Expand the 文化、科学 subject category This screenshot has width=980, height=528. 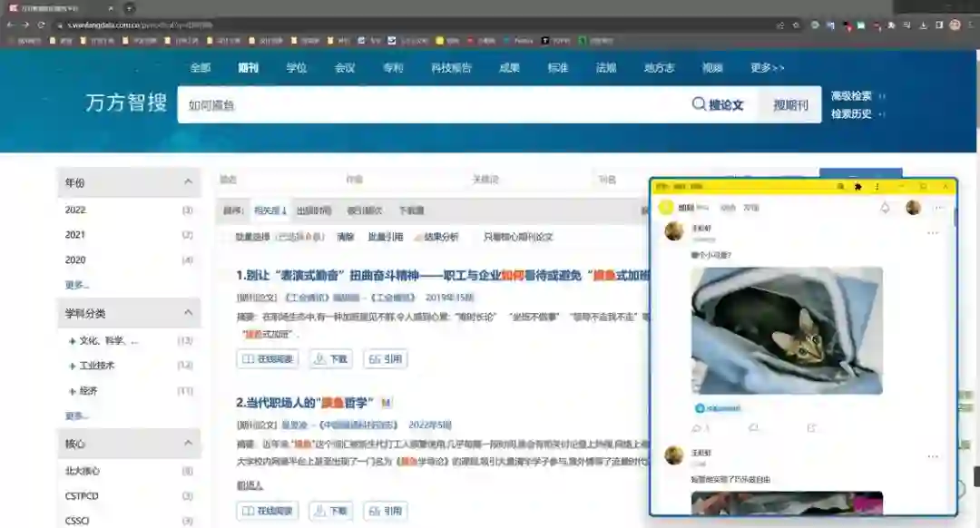click(x=72, y=341)
